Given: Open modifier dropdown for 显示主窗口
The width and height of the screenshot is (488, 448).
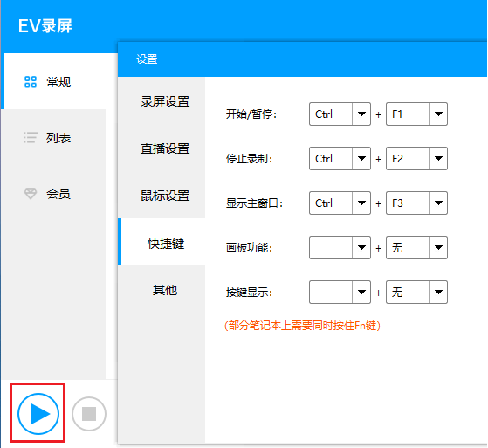Looking at the screenshot, I should 340,203.
